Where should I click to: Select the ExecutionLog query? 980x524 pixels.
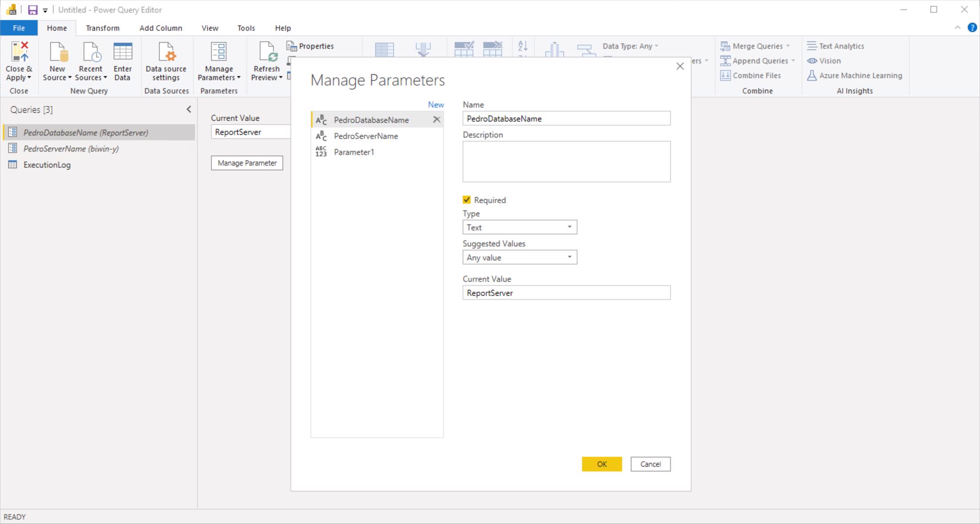[99, 164]
